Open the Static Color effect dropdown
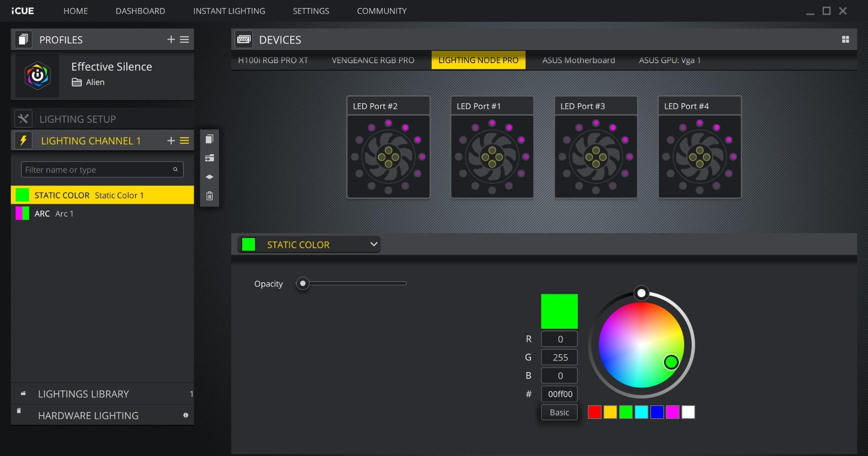This screenshot has width=868, height=456. [374, 244]
